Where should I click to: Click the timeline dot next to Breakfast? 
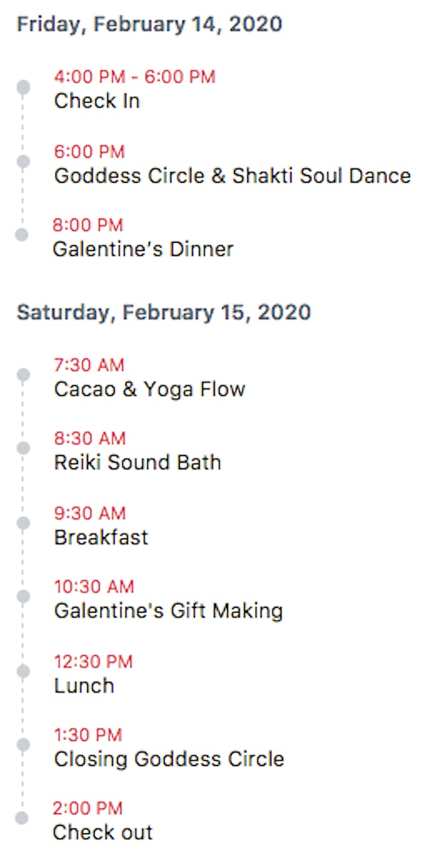click(23, 523)
